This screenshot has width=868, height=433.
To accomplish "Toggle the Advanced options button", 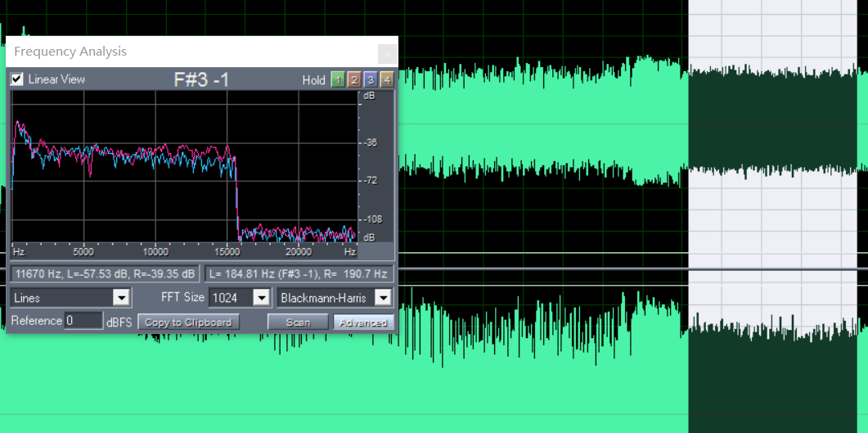I will 363,322.
